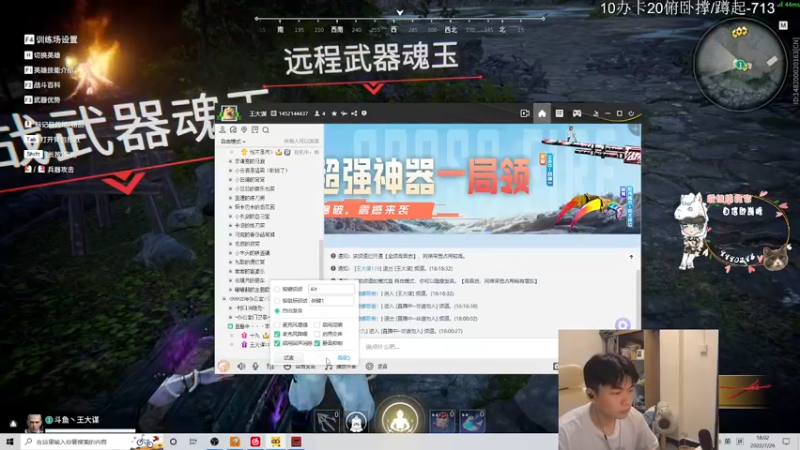Click the compass heading bar in game
The width and height of the screenshot is (800, 450).
[399, 24]
